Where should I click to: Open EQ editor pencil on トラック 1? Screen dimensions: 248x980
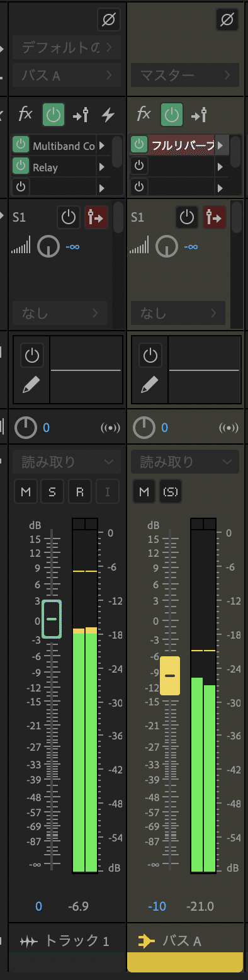pos(31,384)
